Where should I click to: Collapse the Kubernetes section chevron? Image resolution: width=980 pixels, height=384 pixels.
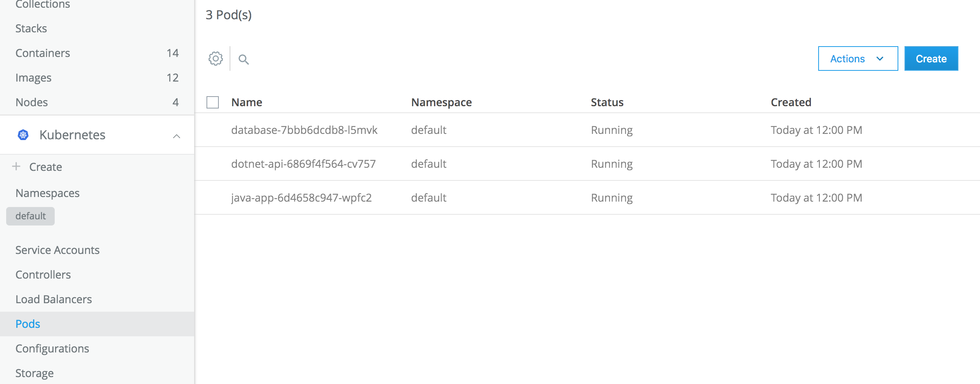(x=176, y=136)
